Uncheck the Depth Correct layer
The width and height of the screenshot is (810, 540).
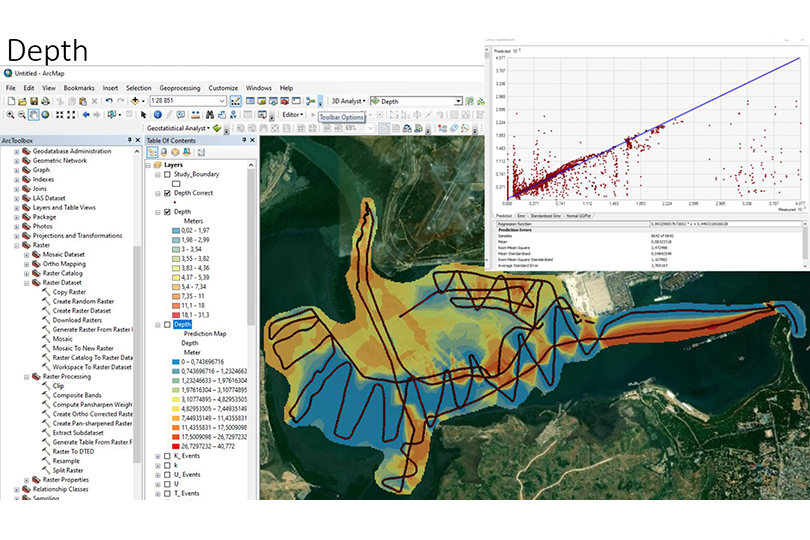click(167, 193)
